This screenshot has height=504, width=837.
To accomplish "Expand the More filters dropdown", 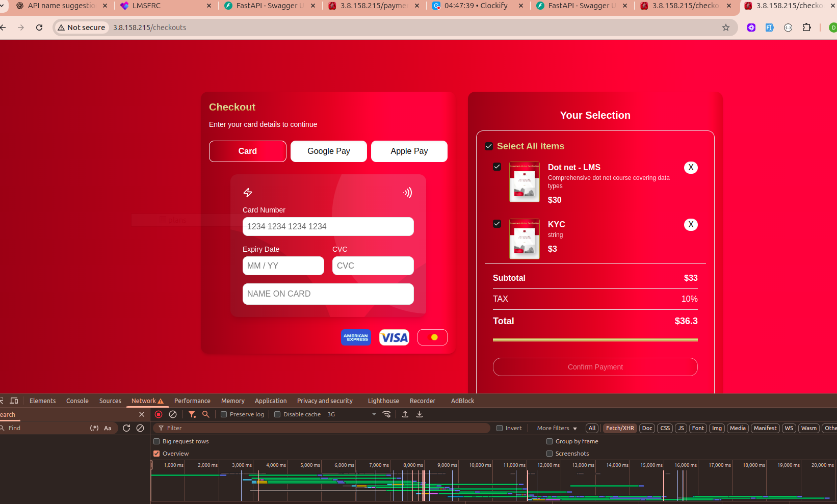I will pyautogui.click(x=557, y=428).
